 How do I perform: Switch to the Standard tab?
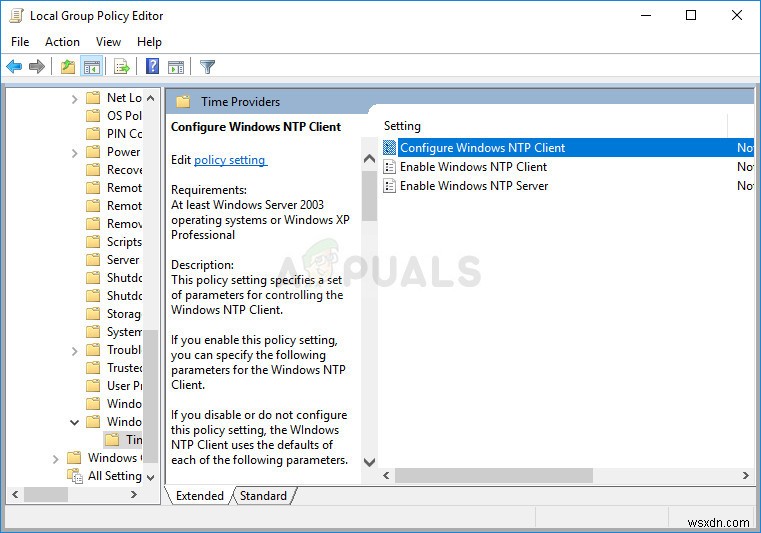pyautogui.click(x=263, y=496)
